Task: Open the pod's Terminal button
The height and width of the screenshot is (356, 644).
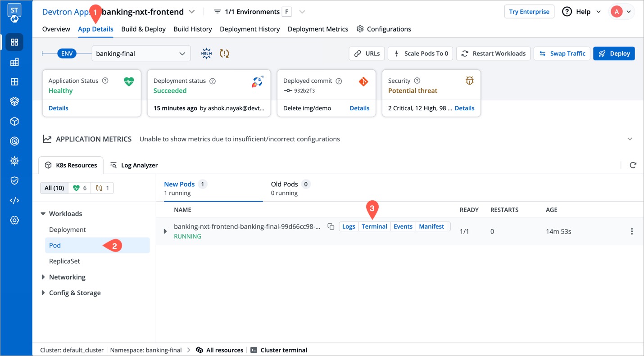Action: tap(374, 227)
